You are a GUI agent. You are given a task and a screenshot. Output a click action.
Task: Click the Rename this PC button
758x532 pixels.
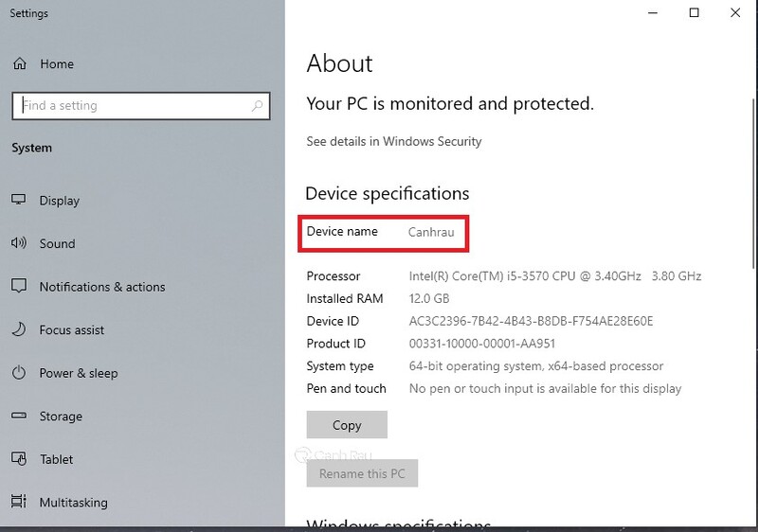coord(362,473)
